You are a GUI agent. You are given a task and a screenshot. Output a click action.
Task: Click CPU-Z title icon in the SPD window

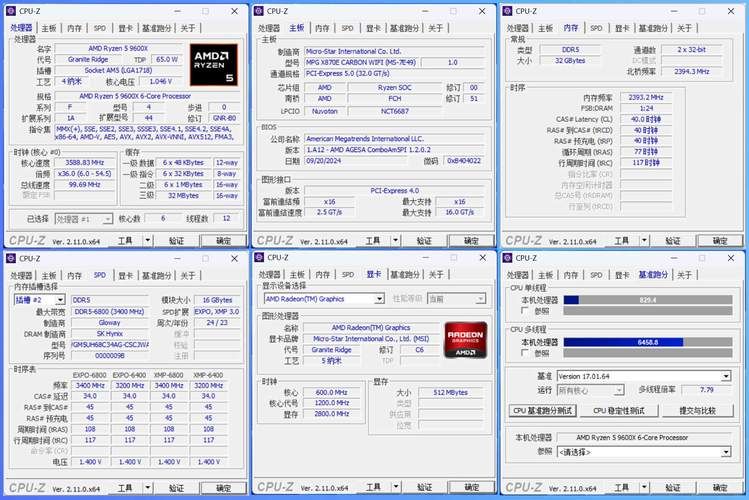[12, 258]
